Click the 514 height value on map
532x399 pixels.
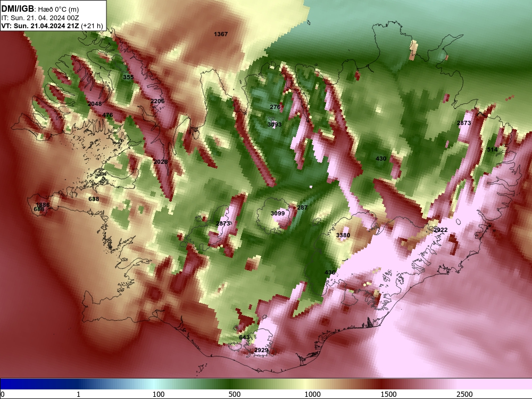492,149
